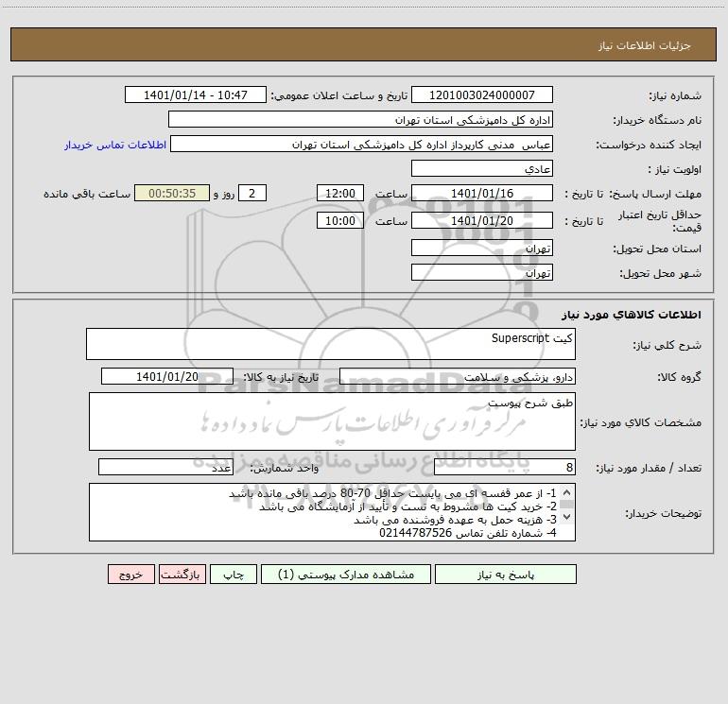Click remaining days field showing 2
The image size is (728, 704).
252,193
